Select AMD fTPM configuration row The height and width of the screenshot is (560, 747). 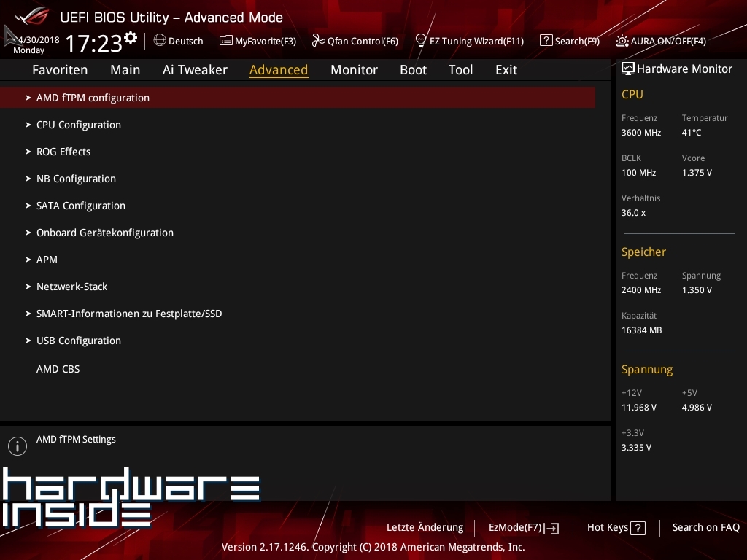tap(298, 98)
